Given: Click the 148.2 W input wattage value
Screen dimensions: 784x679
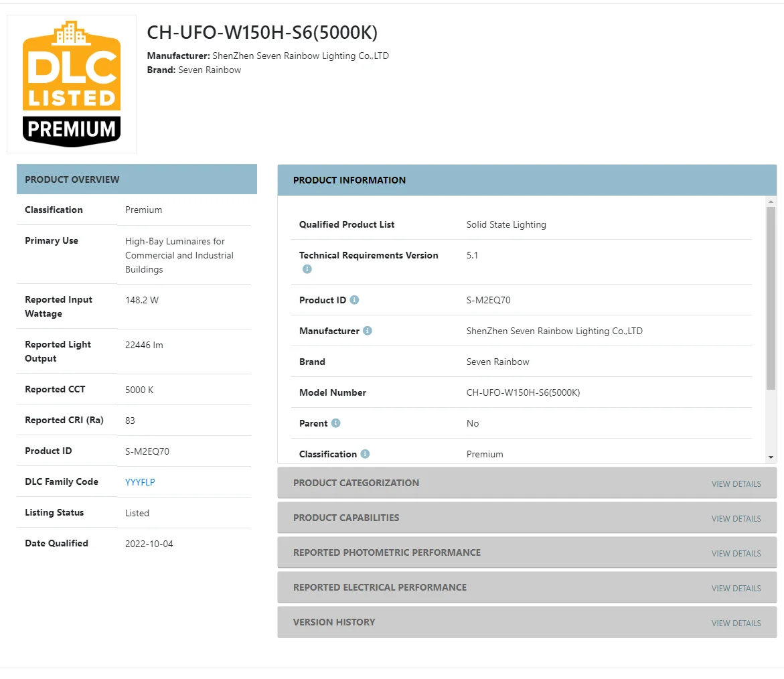Looking at the screenshot, I should pyautogui.click(x=141, y=300).
